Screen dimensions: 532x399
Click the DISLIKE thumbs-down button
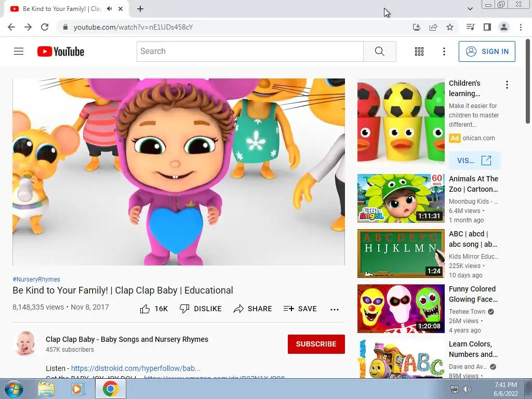click(x=201, y=309)
